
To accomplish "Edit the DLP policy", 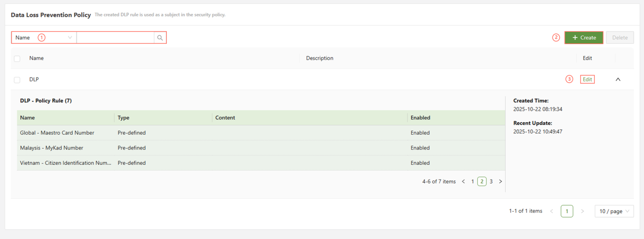I will pyautogui.click(x=587, y=79).
